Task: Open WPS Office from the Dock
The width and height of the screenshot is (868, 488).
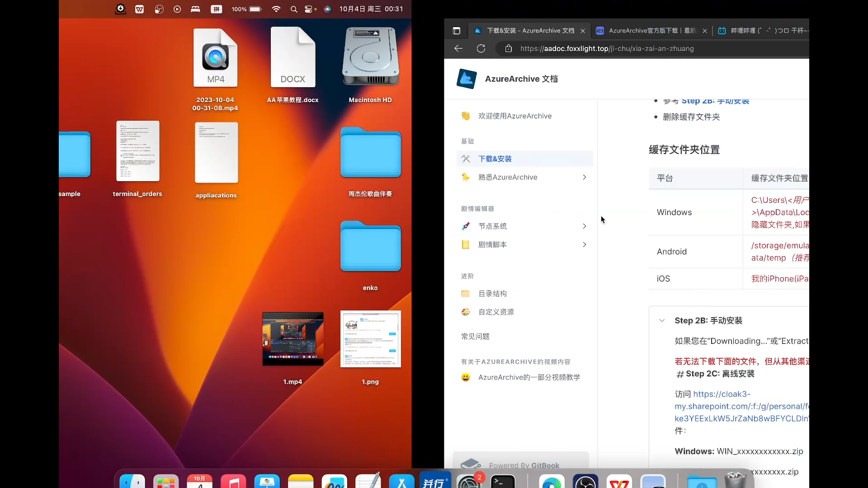Action: click(x=619, y=481)
